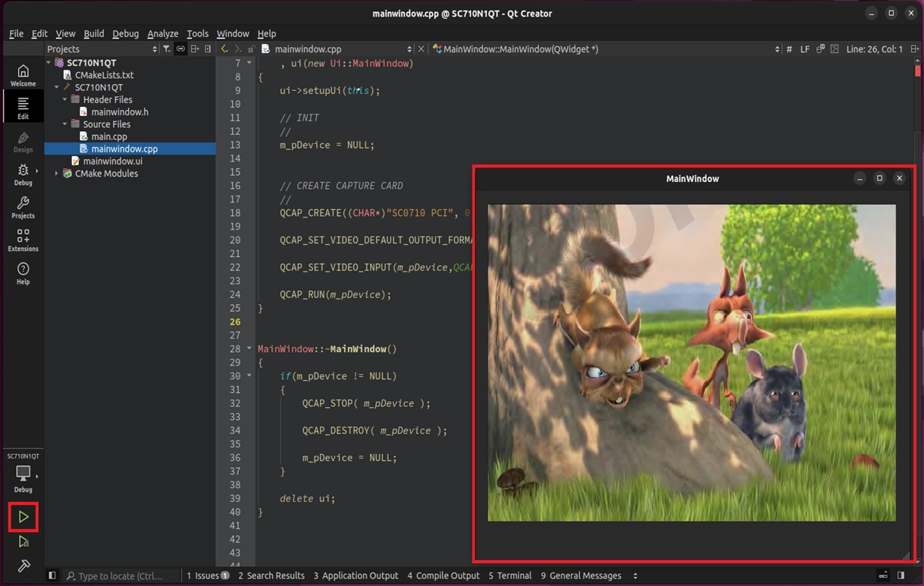Open the Help mode in sidebar
The height and width of the screenshot is (586, 924).
click(23, 273)
